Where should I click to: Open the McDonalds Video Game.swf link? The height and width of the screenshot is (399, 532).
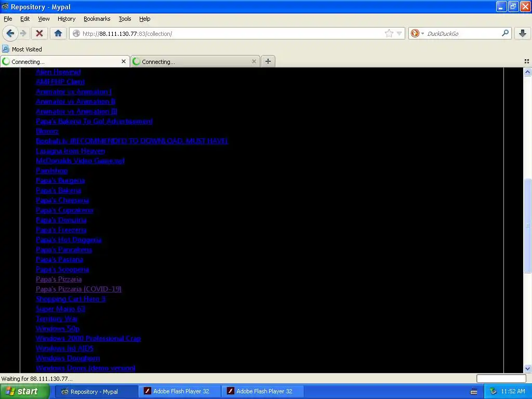pyautogui.click(x=80, y=161)
